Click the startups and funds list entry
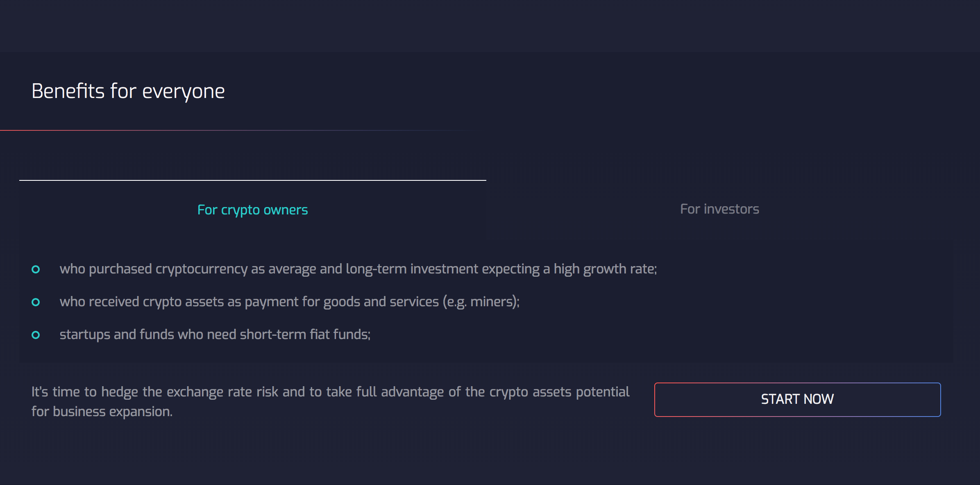 pos(216,335)
